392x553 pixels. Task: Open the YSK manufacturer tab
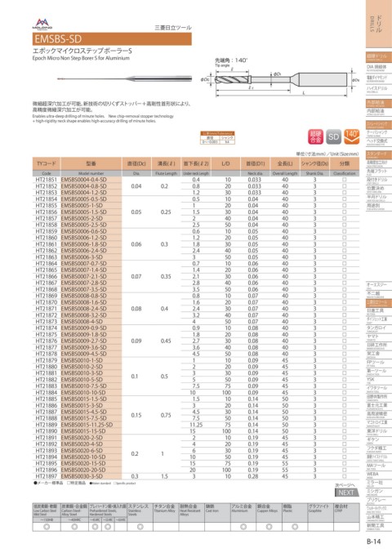click(379, 381)
